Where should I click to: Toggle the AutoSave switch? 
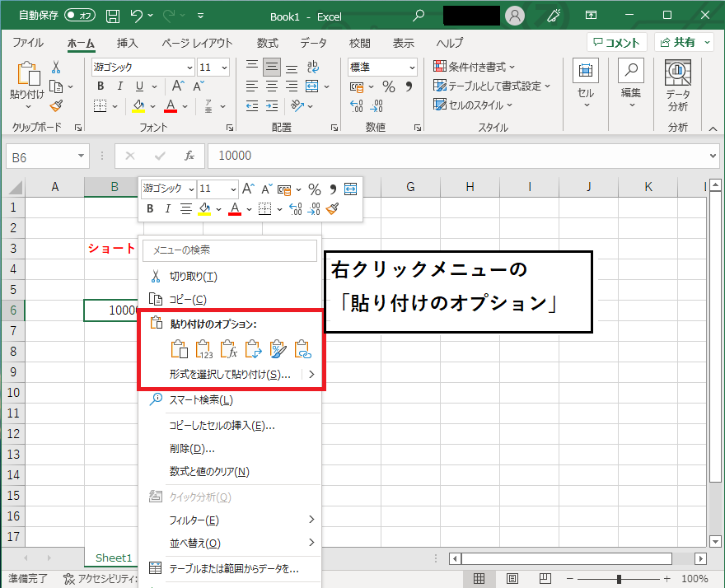click(x=80, y=16)
